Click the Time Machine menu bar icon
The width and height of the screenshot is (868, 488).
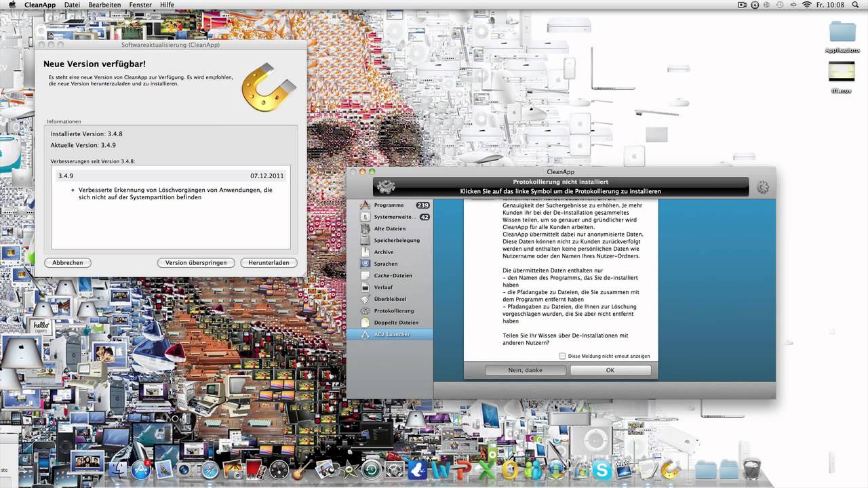click(780, 5)
